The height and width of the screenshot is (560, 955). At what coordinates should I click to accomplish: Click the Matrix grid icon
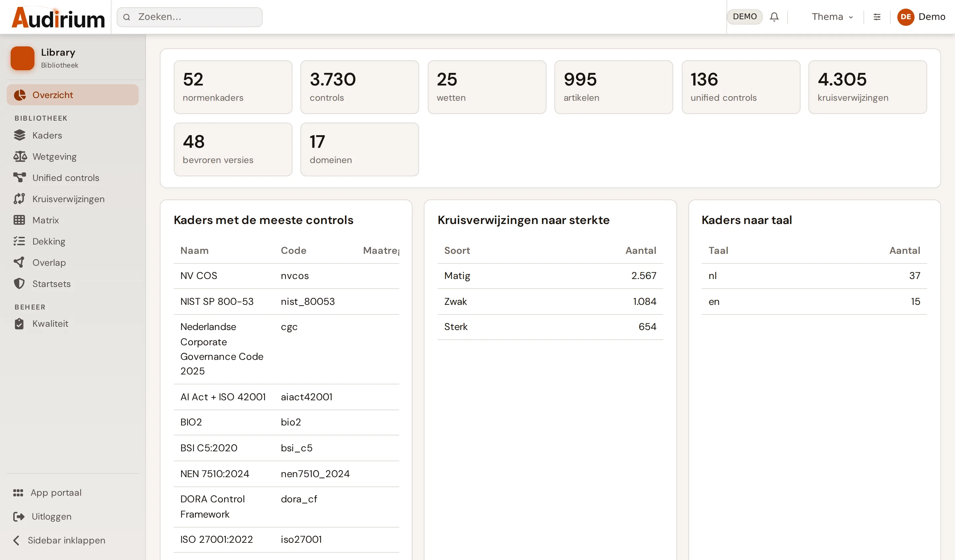tap(19, 220)
